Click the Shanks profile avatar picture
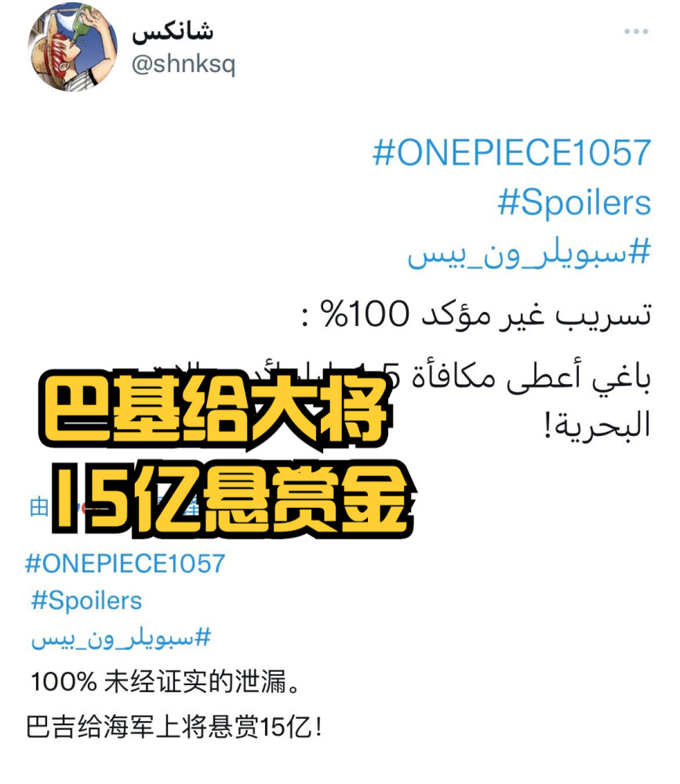The width and height of the screenshot is (680, 784). (73, 48)
